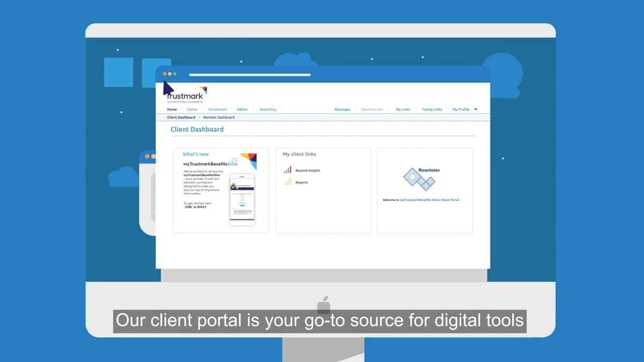Open the Reporting menu
Screen dimensions: 644x362
point(268,109)
